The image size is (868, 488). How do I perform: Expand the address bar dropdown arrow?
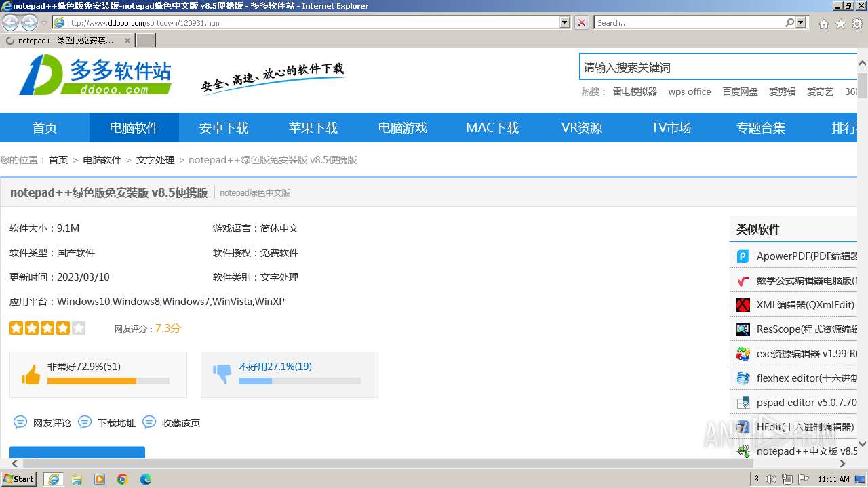tap(565, 22)
